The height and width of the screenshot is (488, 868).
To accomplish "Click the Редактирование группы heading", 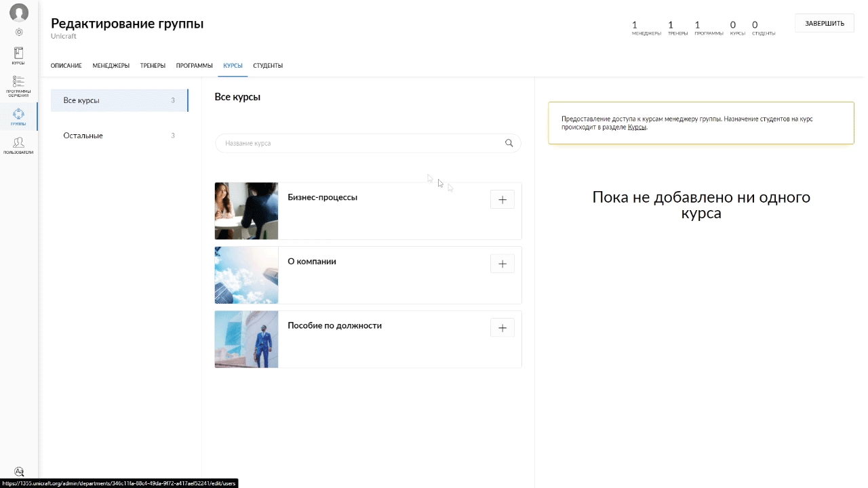I will point(127,24).
